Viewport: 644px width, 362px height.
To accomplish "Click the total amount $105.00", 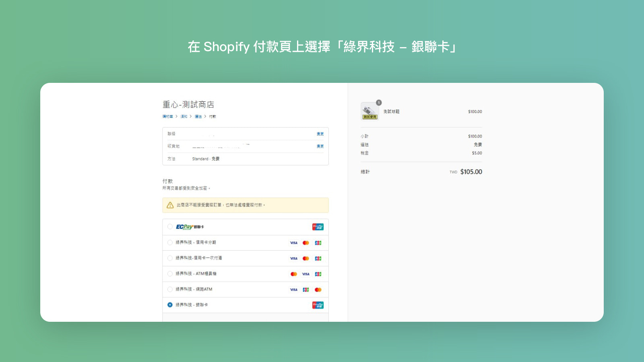I will coord(471,172).
